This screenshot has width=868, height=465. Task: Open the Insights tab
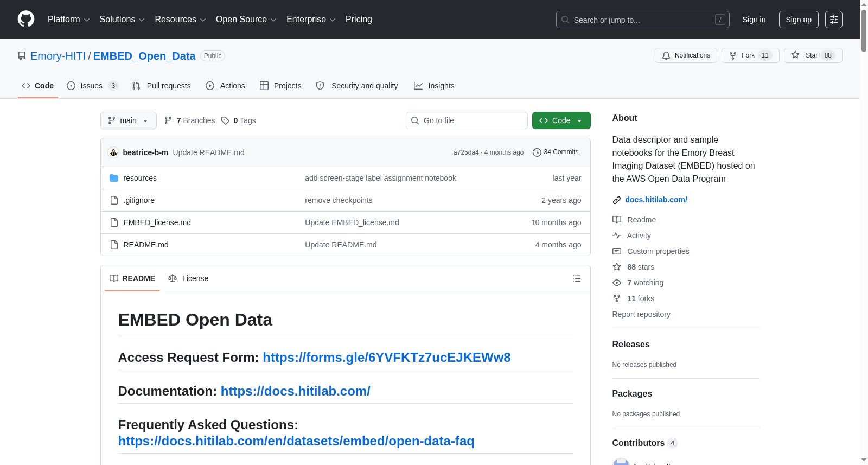[434, 86]
